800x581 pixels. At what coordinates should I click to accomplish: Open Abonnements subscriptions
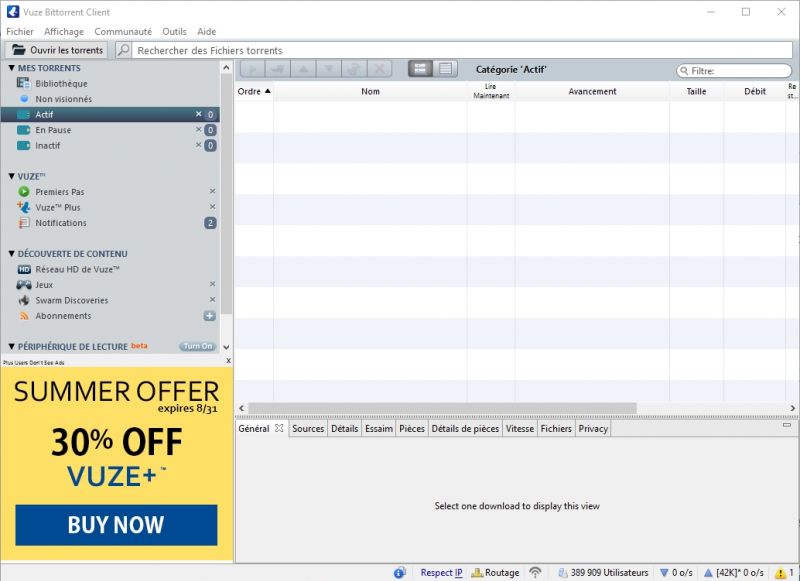coord(63,316)
